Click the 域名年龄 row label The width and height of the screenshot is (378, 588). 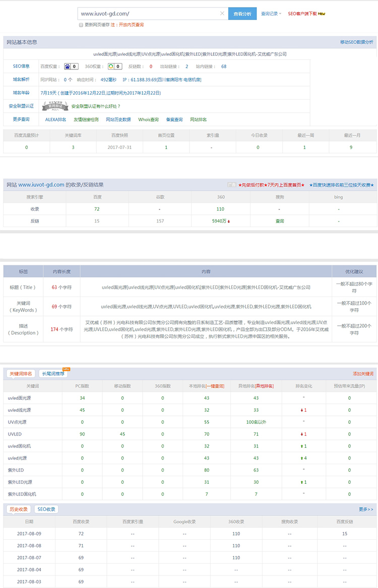(21, 93)
